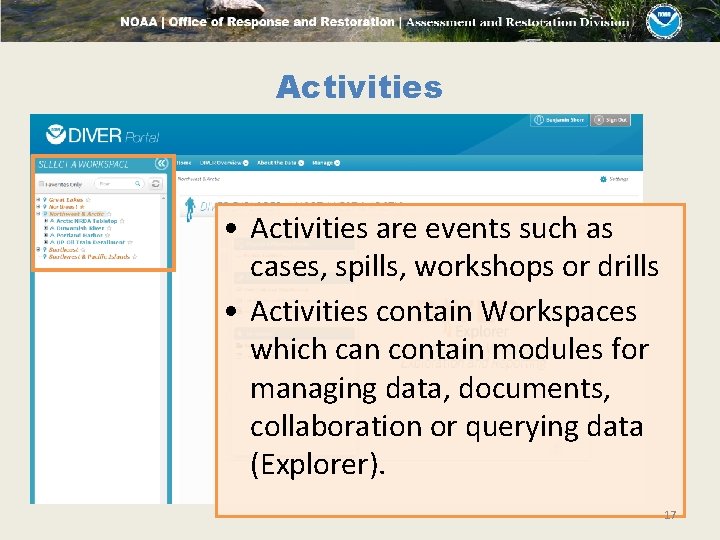720x540 pixels.
Task: Click the pin icon beside Great Lakes
Action: click(x=45, y=200)
